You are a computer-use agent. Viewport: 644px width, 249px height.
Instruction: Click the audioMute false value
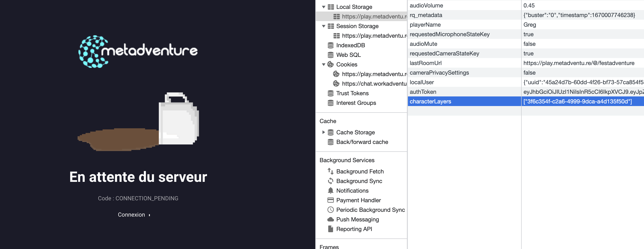coord(529,44)
